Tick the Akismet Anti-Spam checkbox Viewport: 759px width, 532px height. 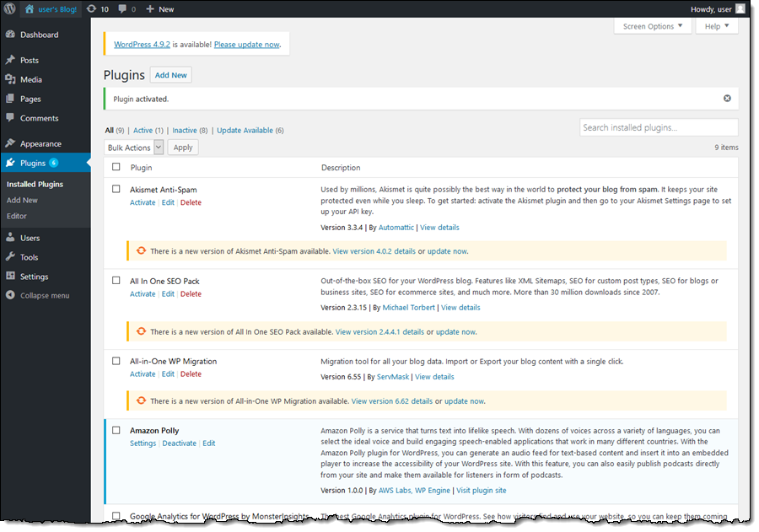pos(116,189)
